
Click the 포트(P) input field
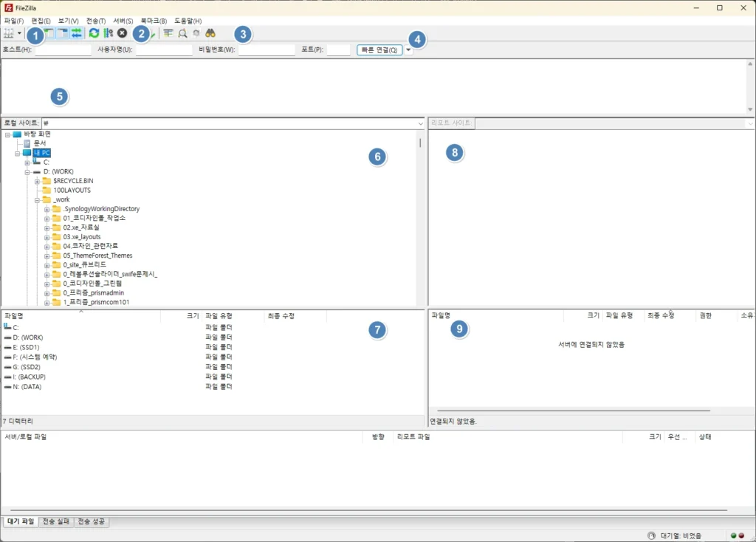338,49
